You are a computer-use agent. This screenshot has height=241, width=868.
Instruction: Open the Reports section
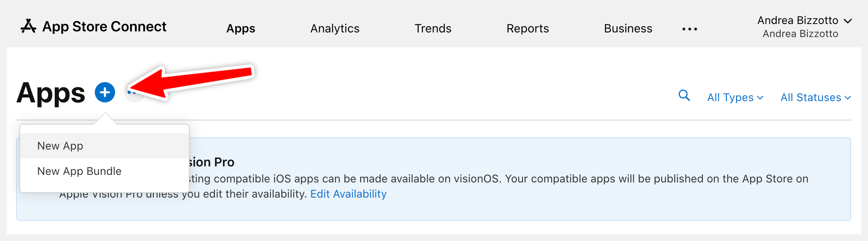point(528,29)
